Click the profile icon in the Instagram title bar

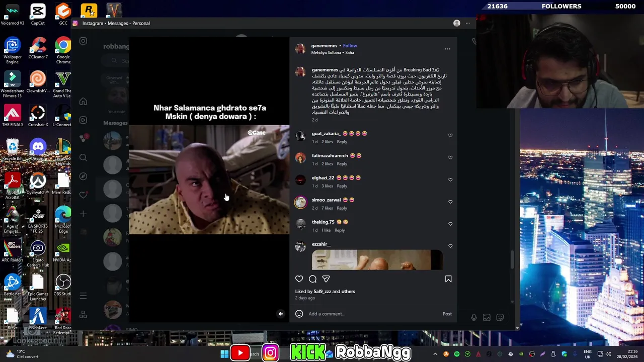(457, 23)
